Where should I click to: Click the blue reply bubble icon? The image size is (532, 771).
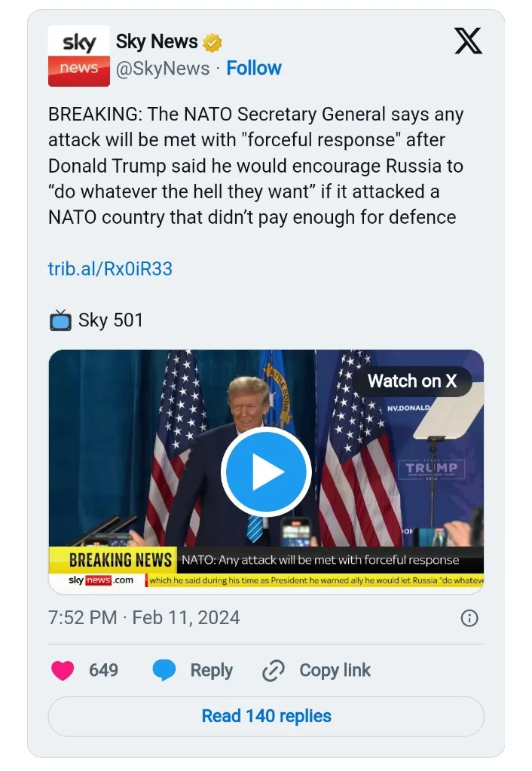pos(164,670)
